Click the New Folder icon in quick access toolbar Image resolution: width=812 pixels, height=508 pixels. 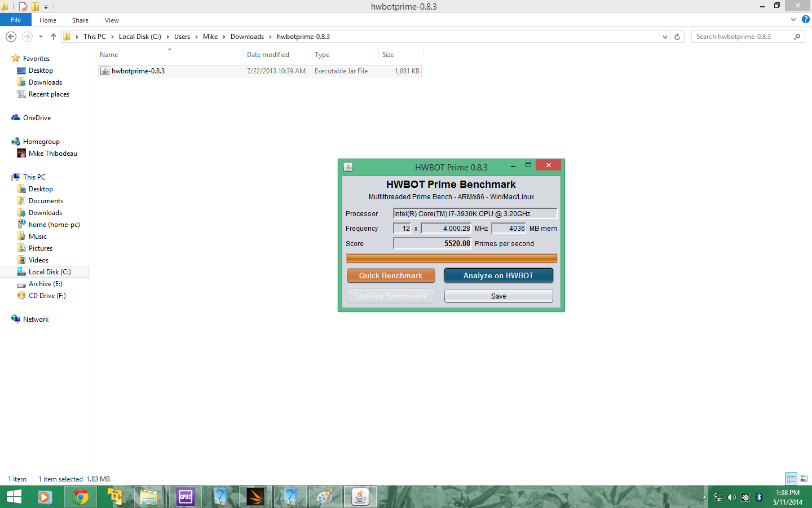coord(35,7)
